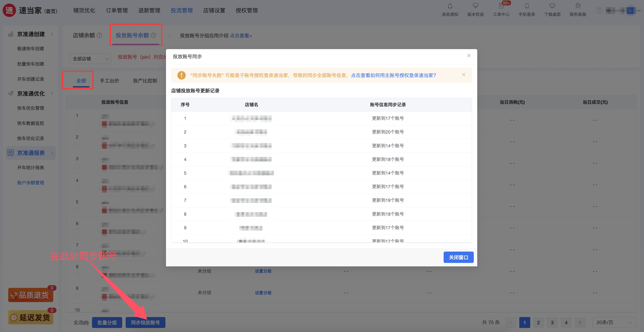The height and width of the screenshot is (332, 644).
Task: Open the 20条/页 page size dropdown
Action: pyautogui.click(x=614, y=322)
